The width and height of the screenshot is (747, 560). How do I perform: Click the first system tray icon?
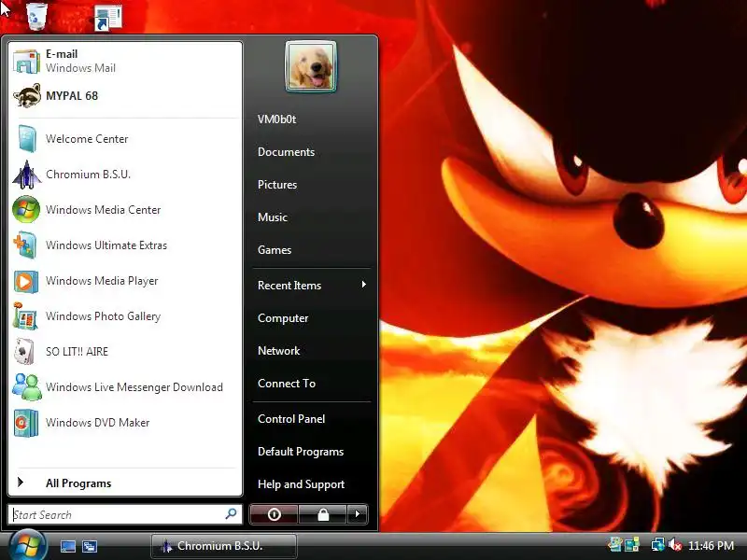coord(615,545)
